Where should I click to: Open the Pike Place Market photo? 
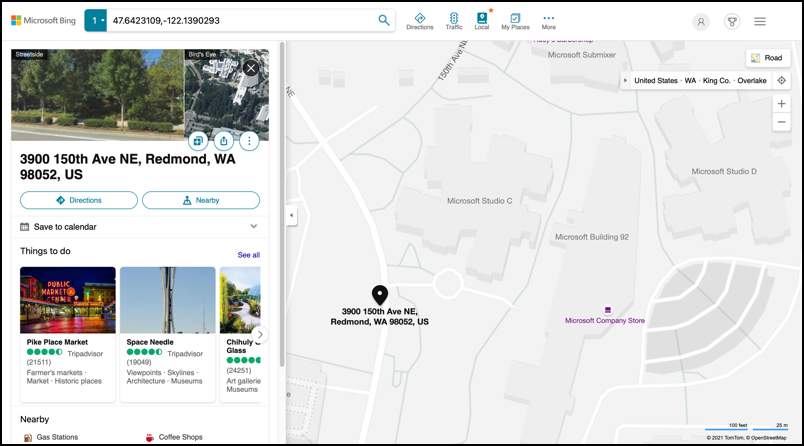pos(68,300)
